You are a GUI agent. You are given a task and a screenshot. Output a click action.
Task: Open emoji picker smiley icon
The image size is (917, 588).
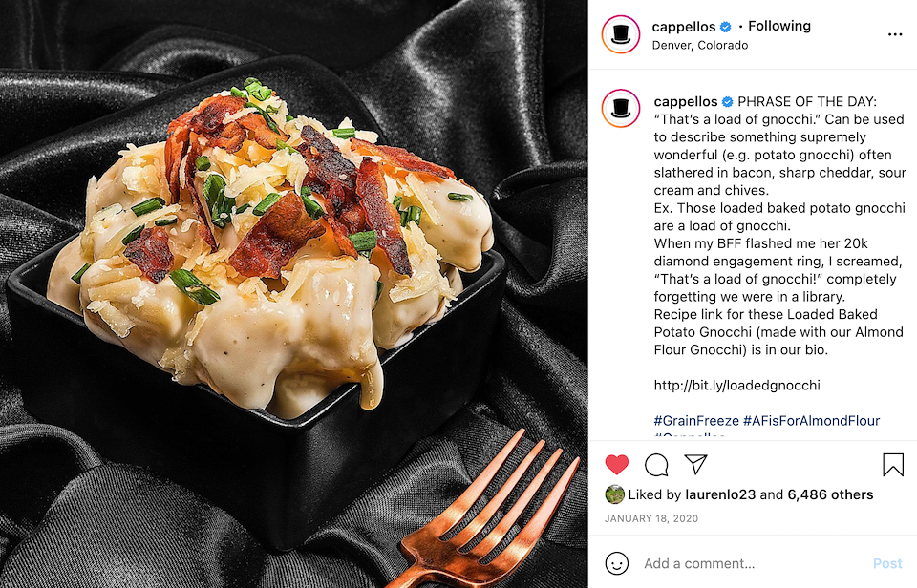click(x=616, y=563)
